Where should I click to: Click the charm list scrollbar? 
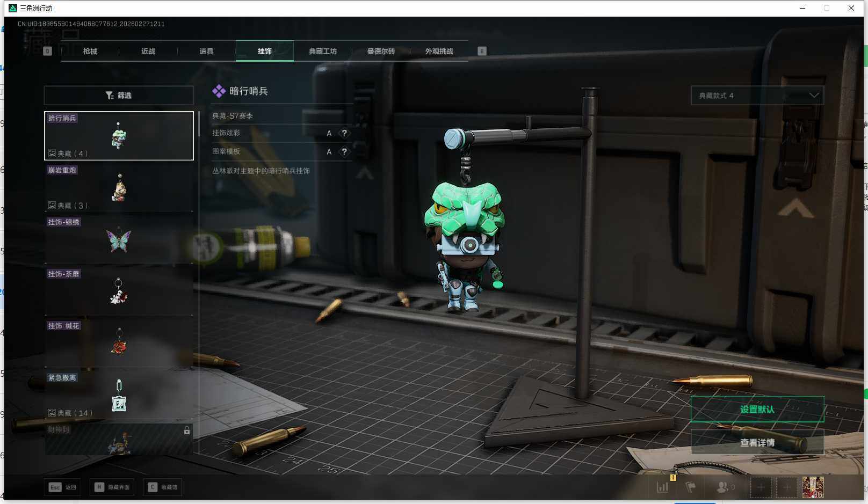pos(199,125)
